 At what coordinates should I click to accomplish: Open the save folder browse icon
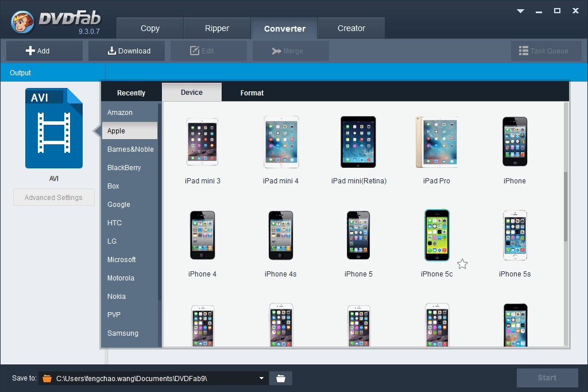[280, 378]
